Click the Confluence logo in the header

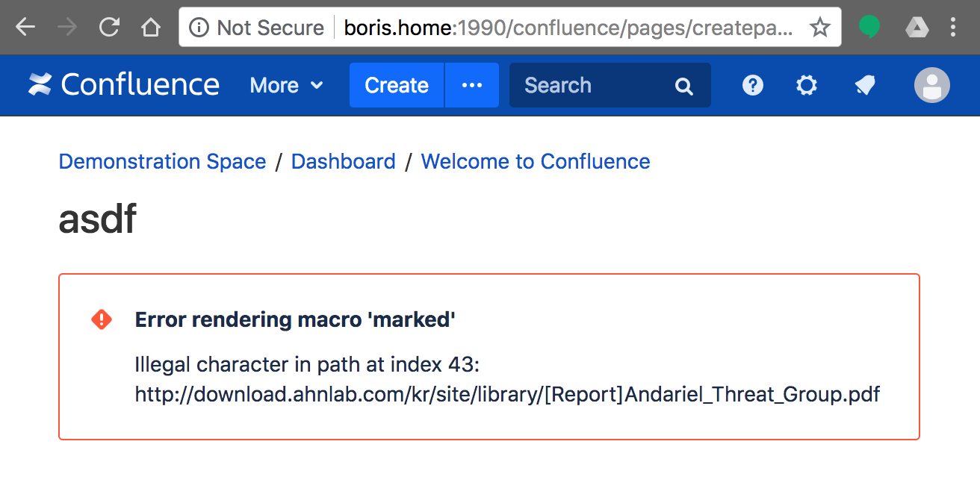(x=124, y=85)
